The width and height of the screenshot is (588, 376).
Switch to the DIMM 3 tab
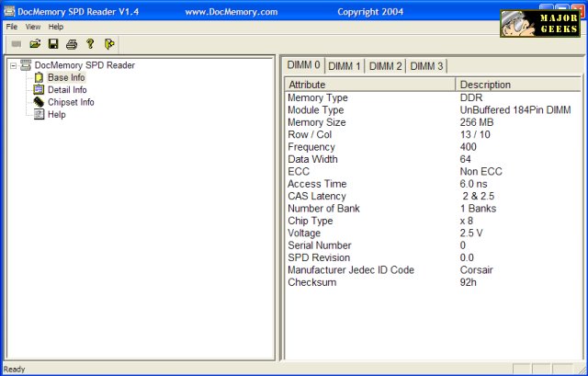426,66
